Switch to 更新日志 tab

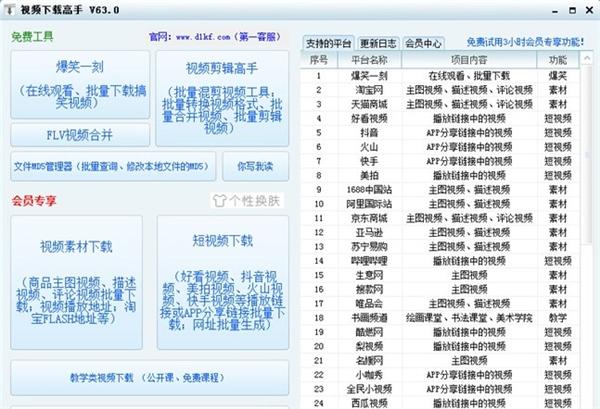point(378,43)
